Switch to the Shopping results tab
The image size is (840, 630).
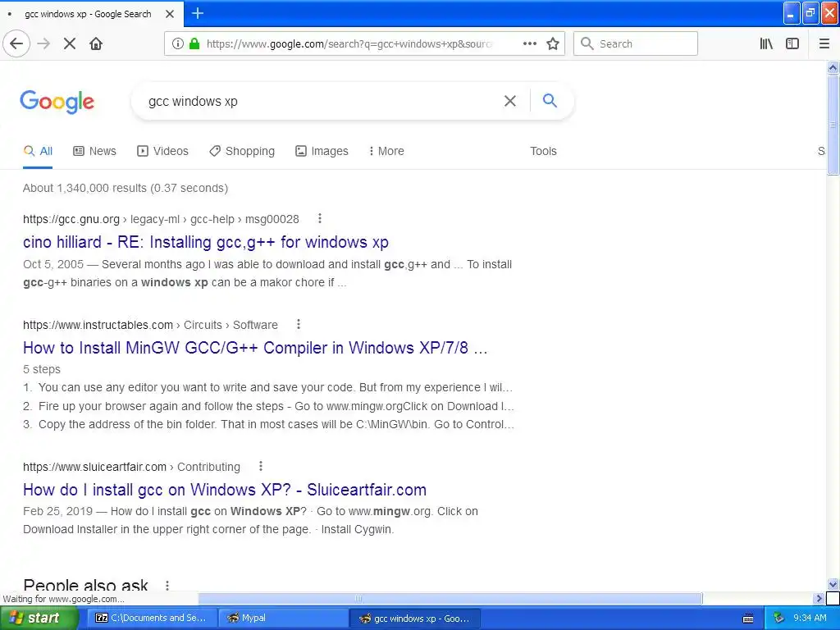coord(242,151)
